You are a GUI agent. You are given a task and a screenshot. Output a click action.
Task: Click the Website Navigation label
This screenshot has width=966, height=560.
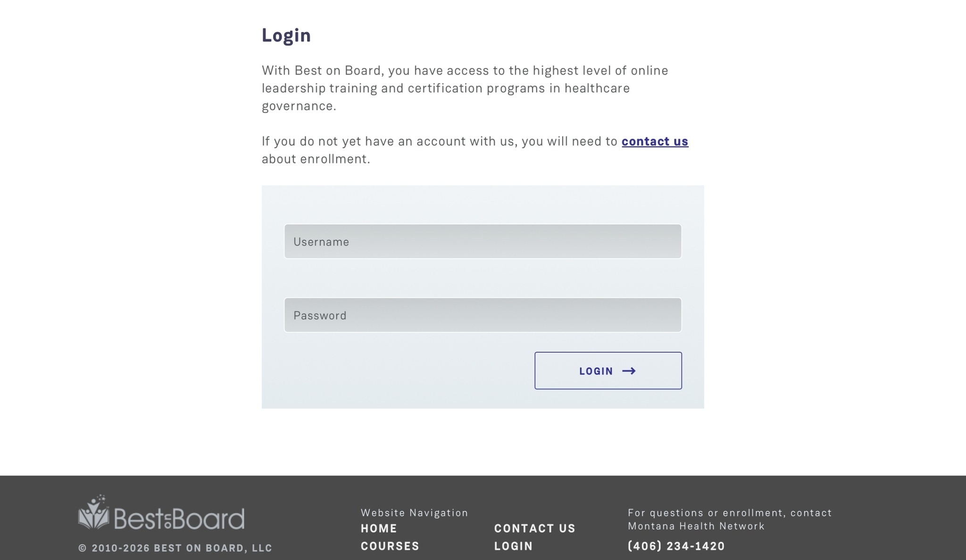point(414,513)
